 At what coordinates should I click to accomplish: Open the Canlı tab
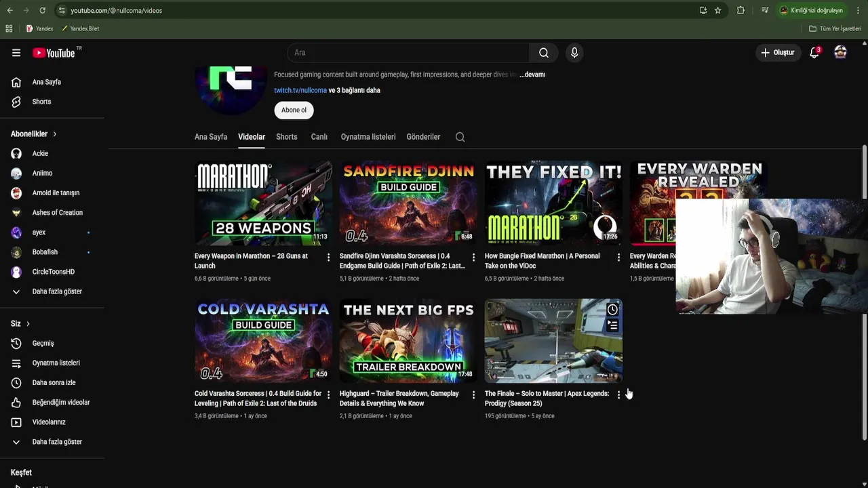point(319,137)
